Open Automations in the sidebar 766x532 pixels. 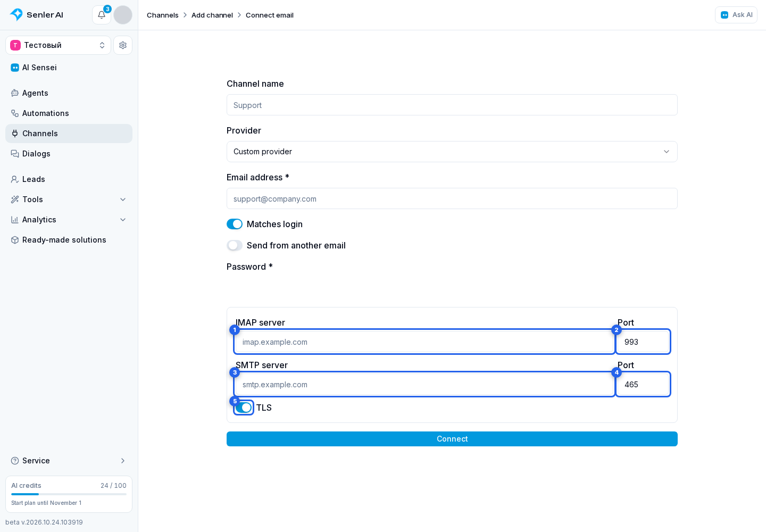point(69,113)
